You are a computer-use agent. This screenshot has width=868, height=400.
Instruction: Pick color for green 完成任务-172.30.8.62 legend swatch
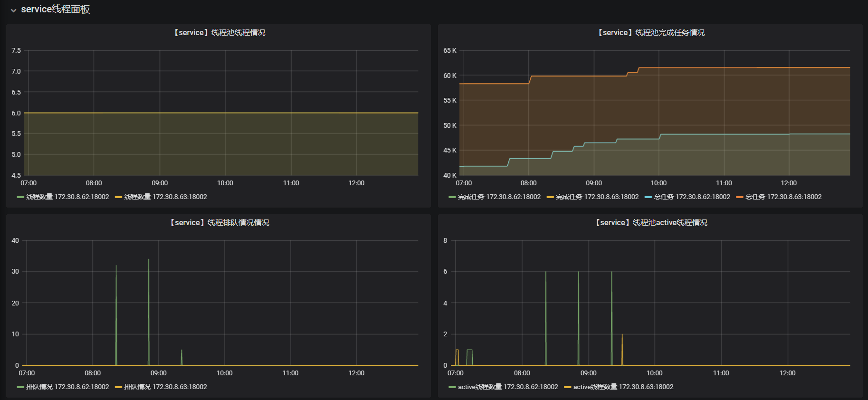[452, 197]
